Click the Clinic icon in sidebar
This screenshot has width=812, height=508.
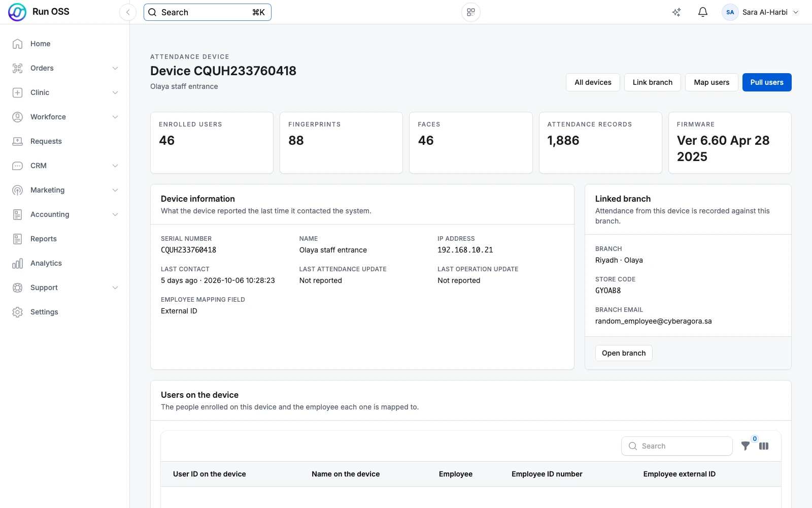(x=17, y=92)
